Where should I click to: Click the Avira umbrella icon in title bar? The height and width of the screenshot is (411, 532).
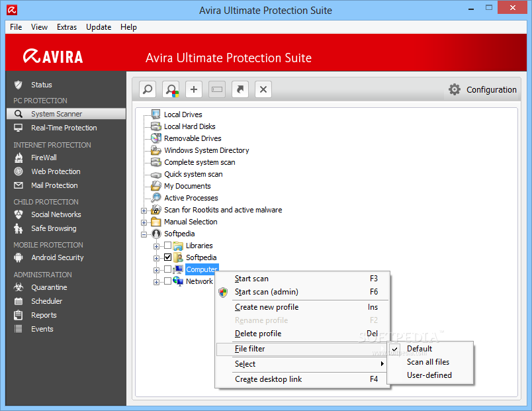click(12, 10)
